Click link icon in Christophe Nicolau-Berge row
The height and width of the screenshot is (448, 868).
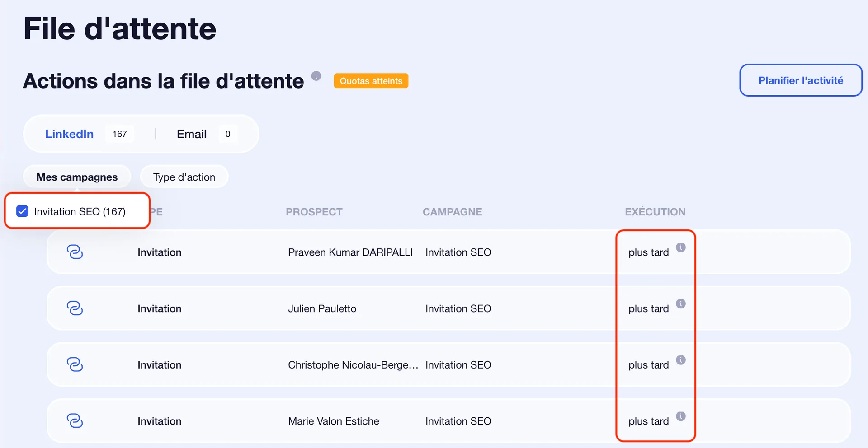coord(75,364)
